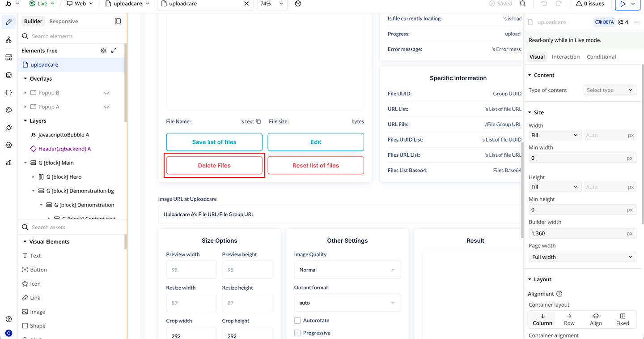Collapse the Size section
The image size is (644, 339).
[530, 112]
